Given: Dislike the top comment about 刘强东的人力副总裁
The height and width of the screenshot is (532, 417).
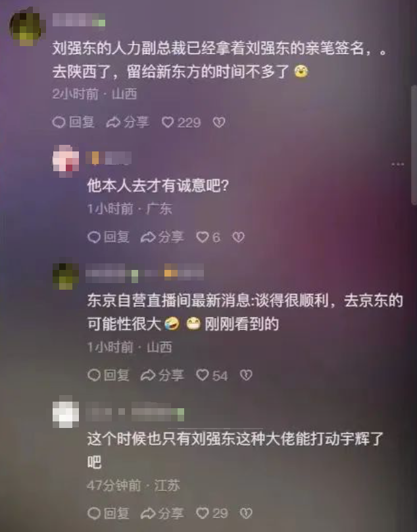Looking at the screenshot, I should [x=219, y=122].
